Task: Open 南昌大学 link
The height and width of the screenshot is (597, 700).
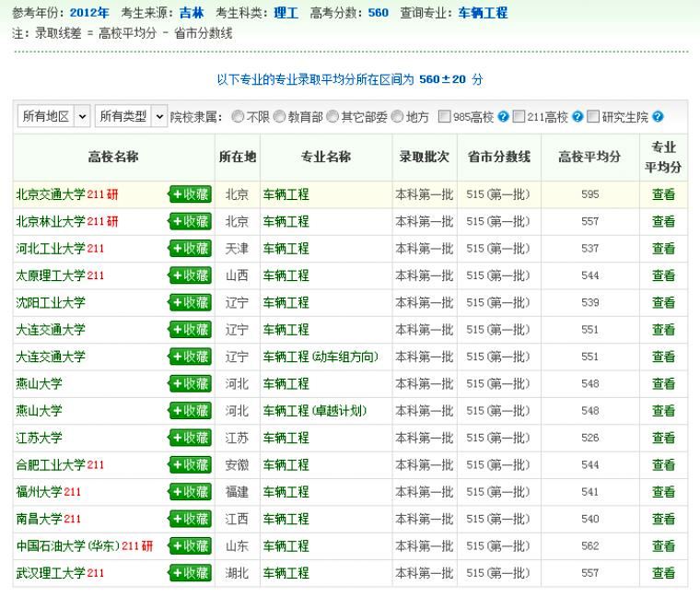Action: (39, 519)
